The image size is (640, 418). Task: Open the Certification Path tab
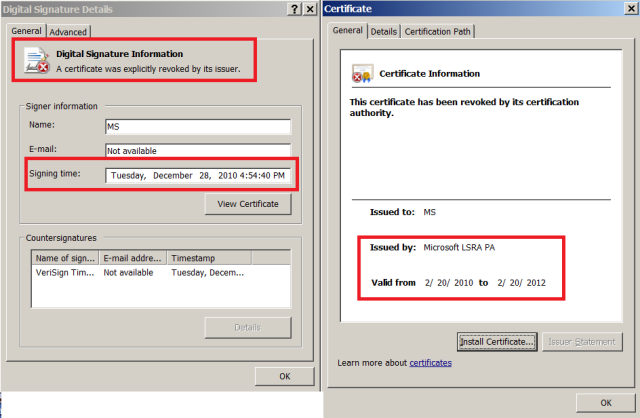[x=437, y=32]
